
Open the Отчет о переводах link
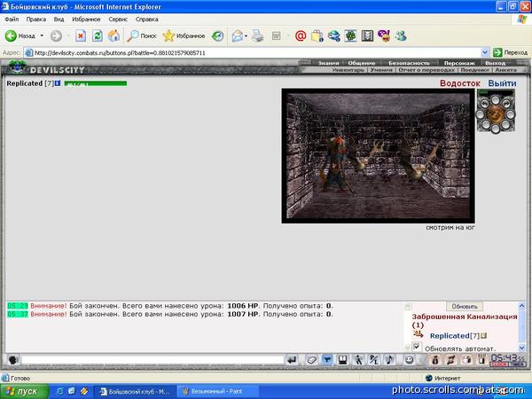[x=426, y=70]
